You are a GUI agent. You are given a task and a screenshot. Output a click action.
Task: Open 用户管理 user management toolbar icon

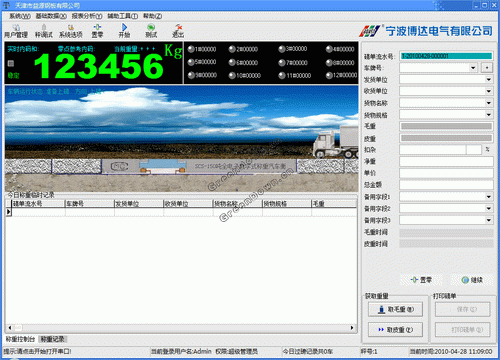[16, 31]
